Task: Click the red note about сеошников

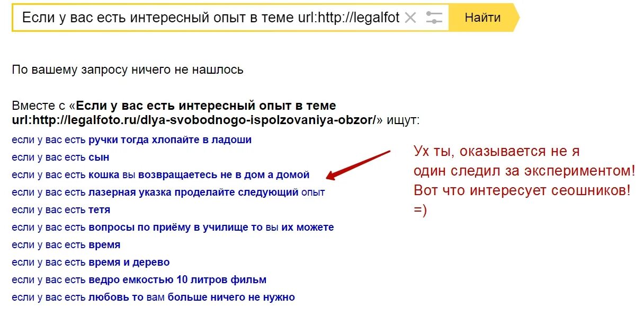Action: [522, 190]
